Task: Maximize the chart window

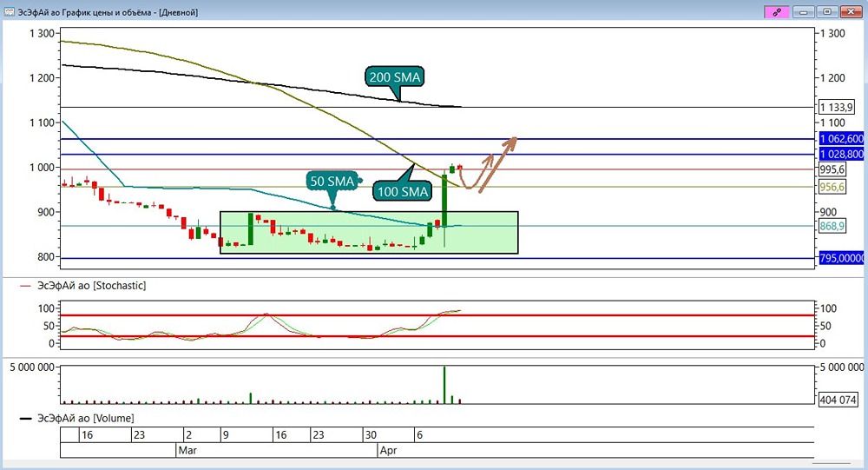Action: pyautogui.click(x=827, y=11)
